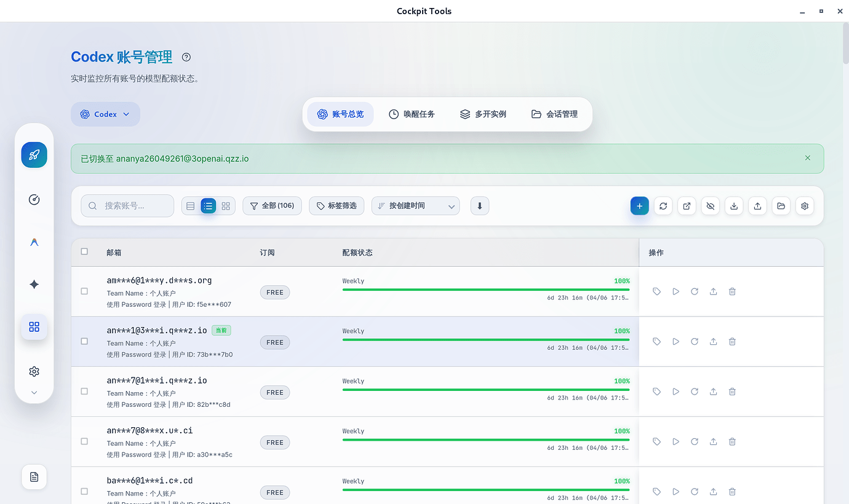
Task: Select checkbox for am***6@1***y.d***s.org
Action: tap(84, 291)
